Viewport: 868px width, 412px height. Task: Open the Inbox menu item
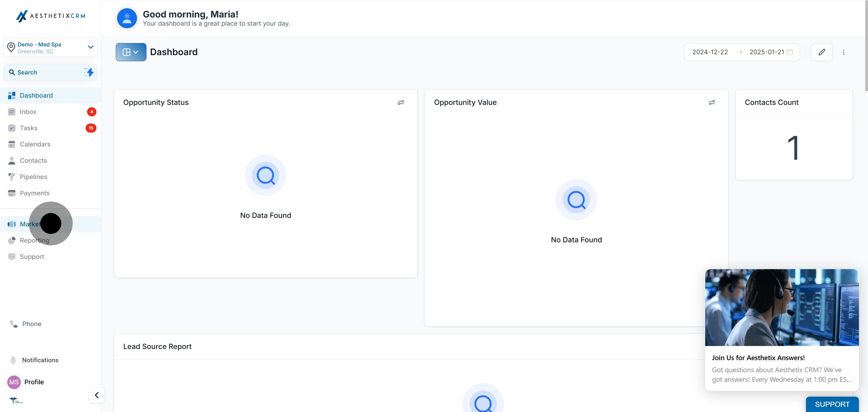28,112
